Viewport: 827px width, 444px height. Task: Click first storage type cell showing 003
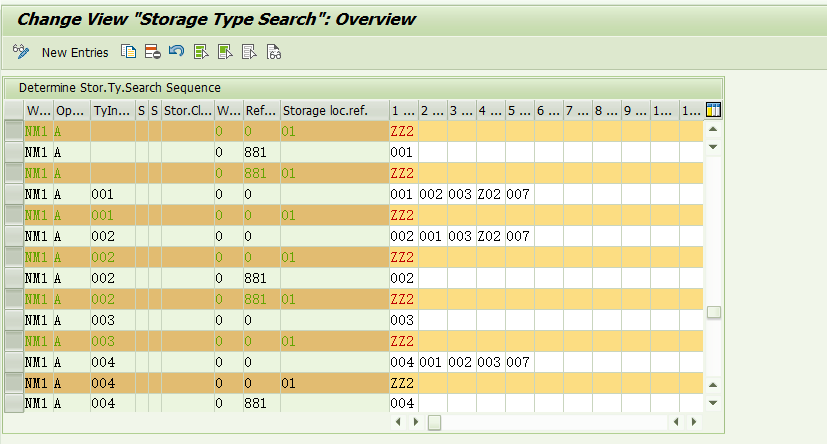coord(402,320)
